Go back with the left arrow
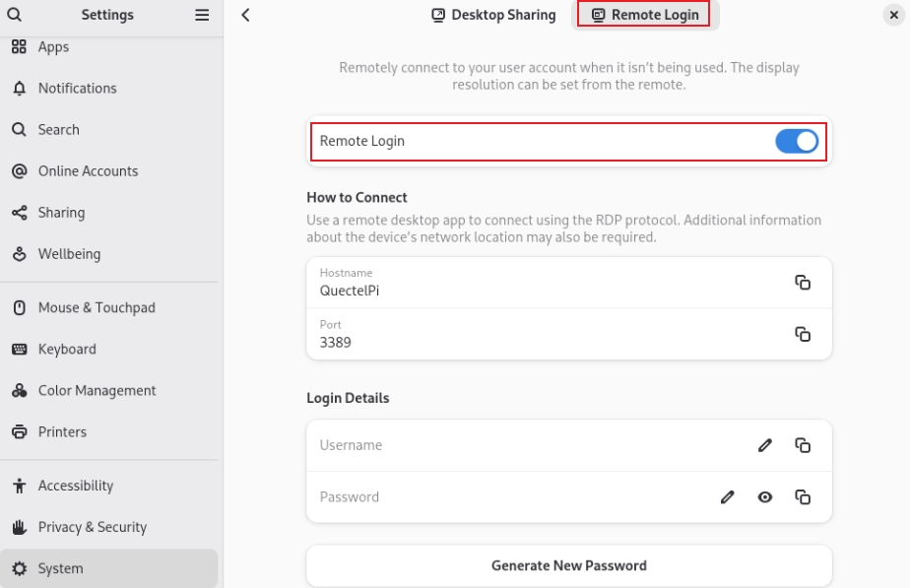This screenshot has height=588, width=910. (245, 15)
